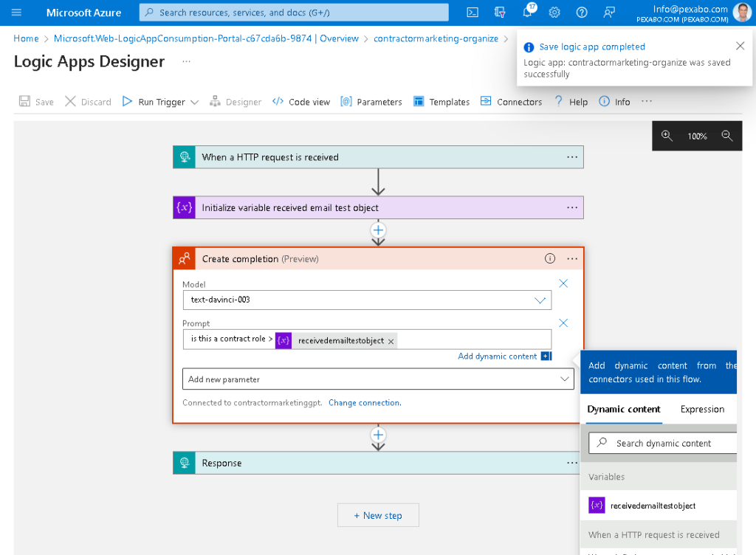Open Cloud Shell from the top bar
Image resolution: width=756 pixels, height=555 pixels.
point(472,13)
